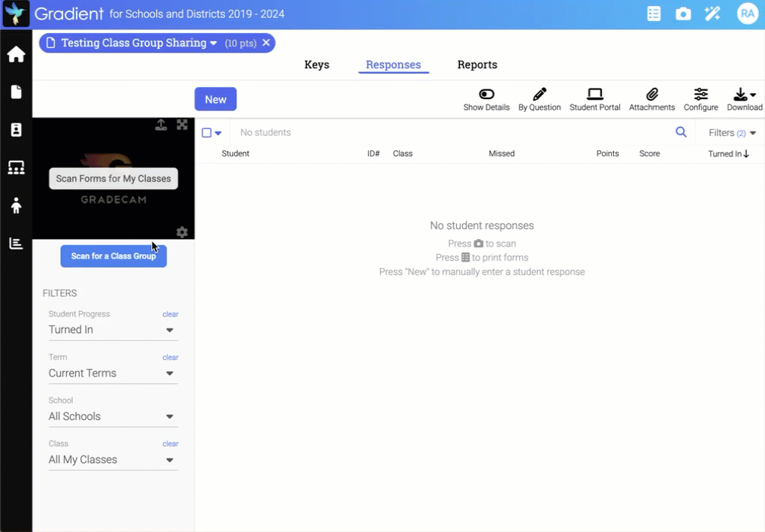The image size is (765, 532).
Task: Open the documents icon in sidebar
Action: pyautogui.click(x=16, y=92)
